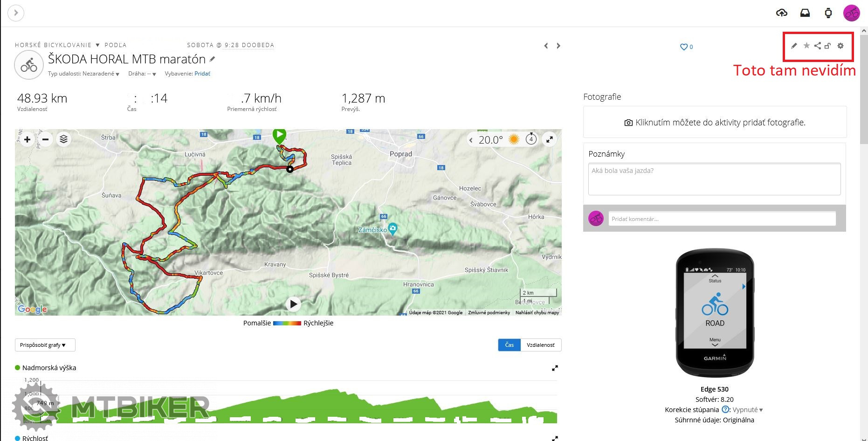This screenshot has width=868, height=441.
Task: Open the Prispôsobiť grafy dropdown
Action: click(45, 345)
